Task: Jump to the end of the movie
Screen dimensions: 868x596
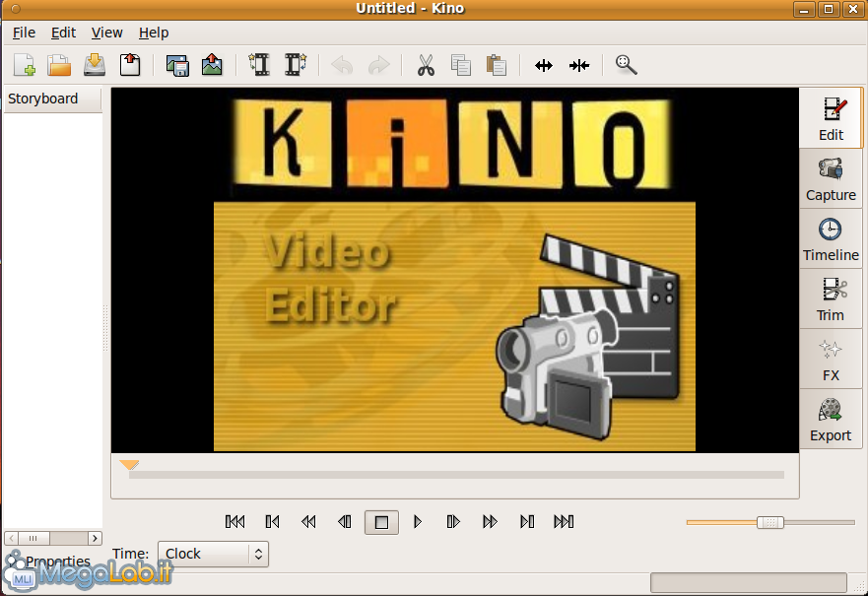Action: click(564, 522)
